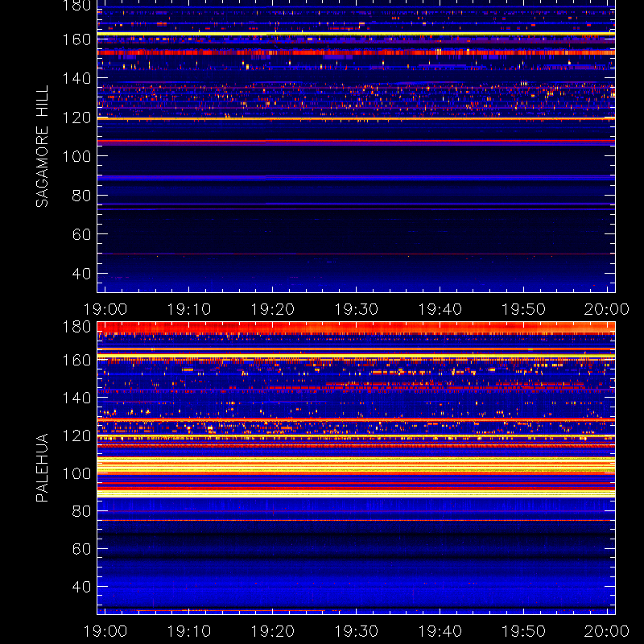Click 19:00 under the Palehua plot

point(105,631)
